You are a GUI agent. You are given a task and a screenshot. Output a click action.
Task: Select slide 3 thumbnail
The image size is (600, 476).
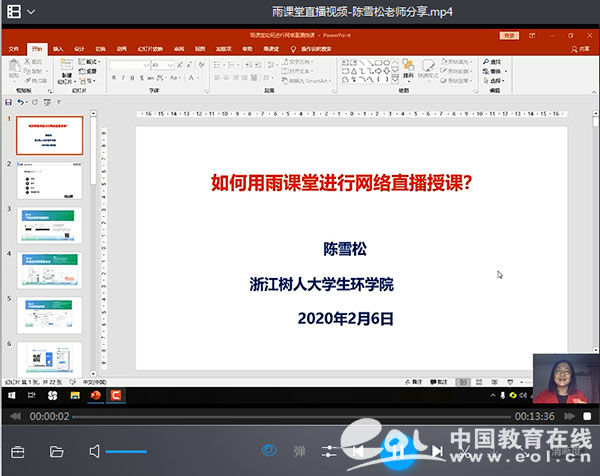(49, 225)
